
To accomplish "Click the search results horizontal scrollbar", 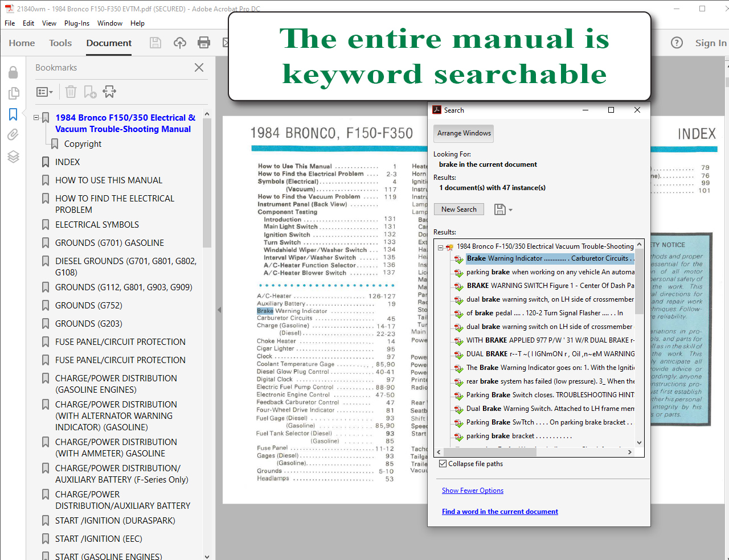I will pos(489,452).
